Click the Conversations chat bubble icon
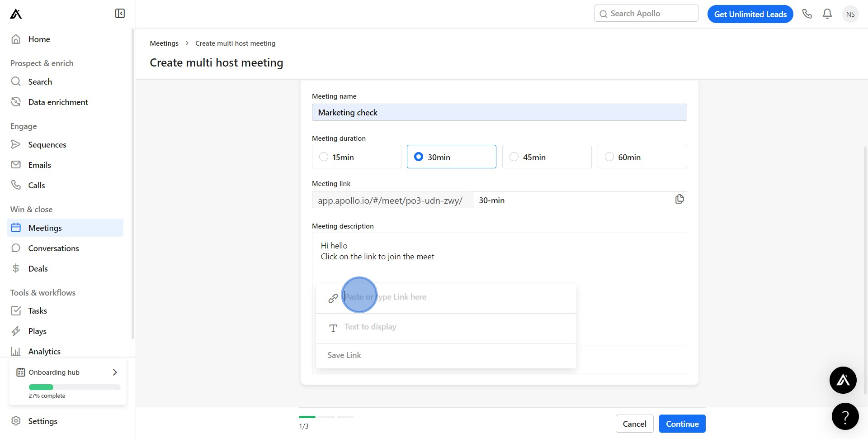 coord(16,248)
